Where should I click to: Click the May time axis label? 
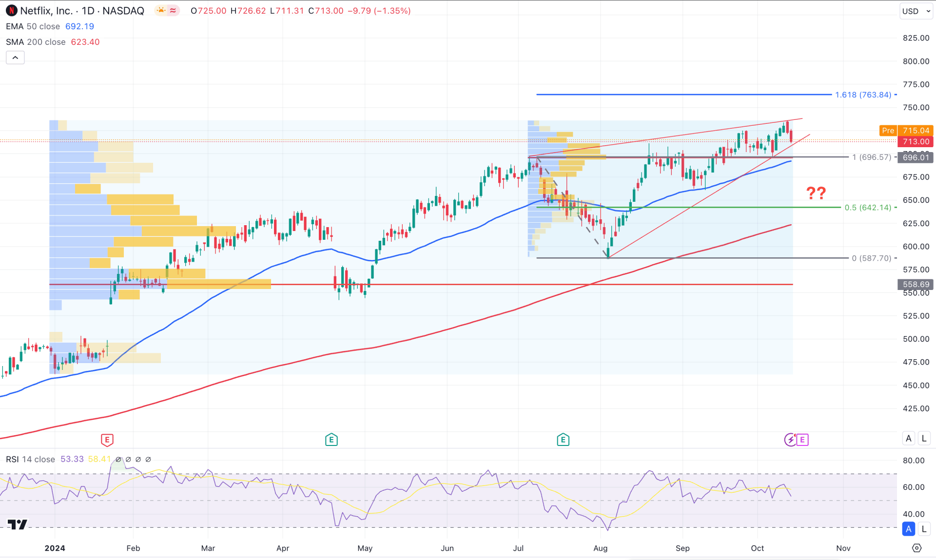point(365,548)
